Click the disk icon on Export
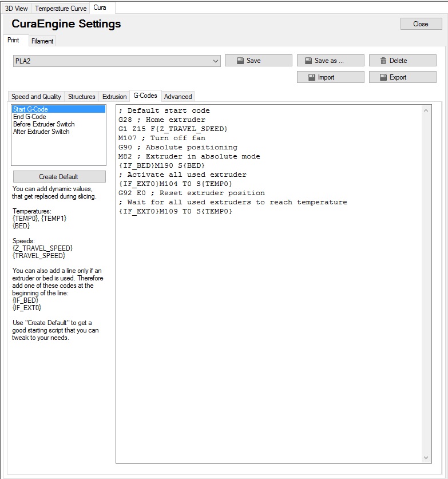The image size is (448, 479). (383, 77)
